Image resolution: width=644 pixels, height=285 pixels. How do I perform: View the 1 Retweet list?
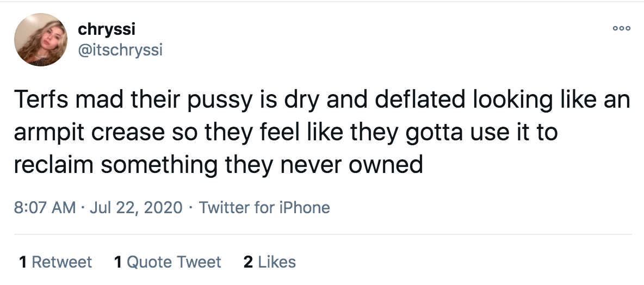click(x=55, y=262)
